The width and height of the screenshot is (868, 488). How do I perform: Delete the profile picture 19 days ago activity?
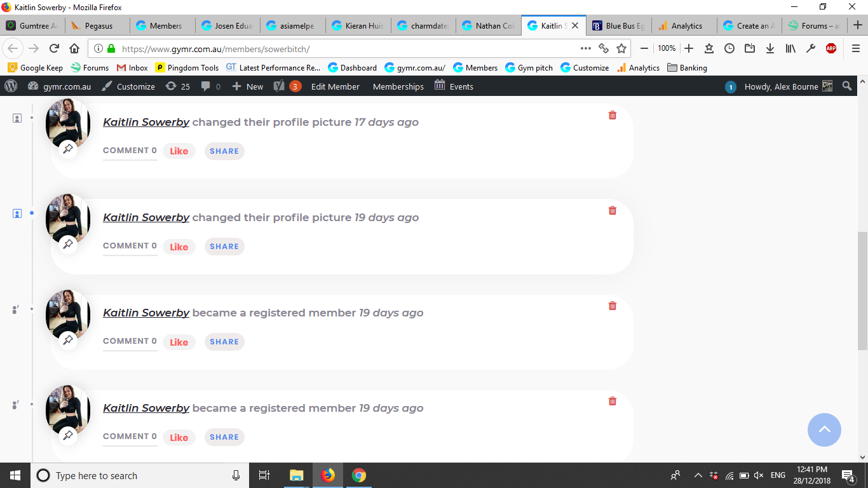pos(613,210)
